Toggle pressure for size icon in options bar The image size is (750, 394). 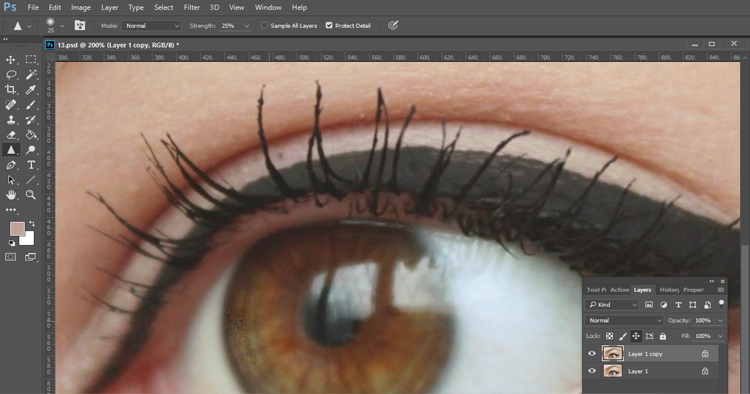point(393,25)
